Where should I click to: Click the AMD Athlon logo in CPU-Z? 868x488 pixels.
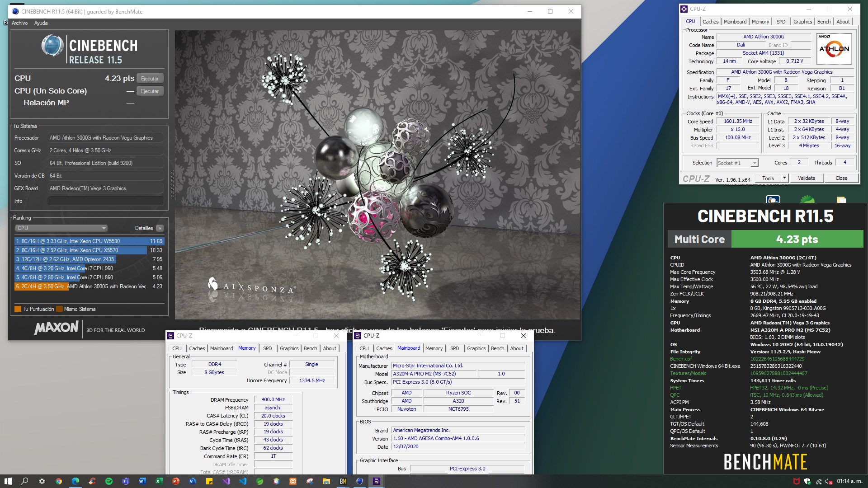click(x=834, y=48)
